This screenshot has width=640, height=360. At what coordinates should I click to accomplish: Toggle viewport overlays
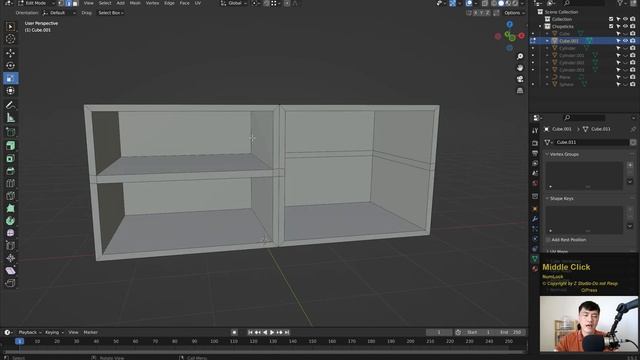[469, 3]
